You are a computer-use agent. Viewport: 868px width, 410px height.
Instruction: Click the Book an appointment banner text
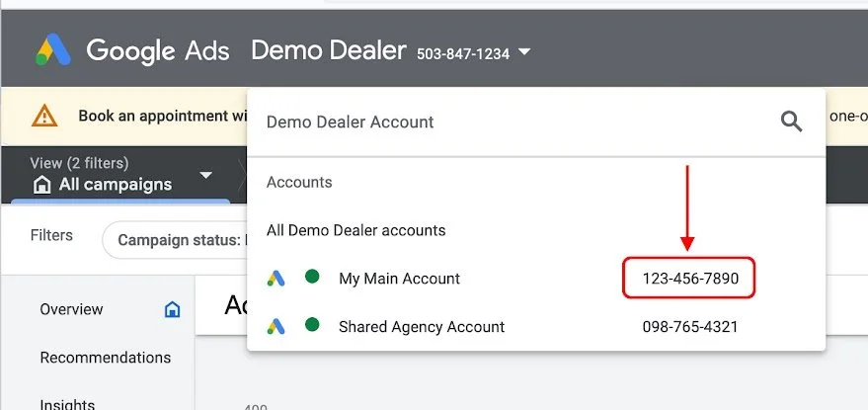[x=161, y=116]
